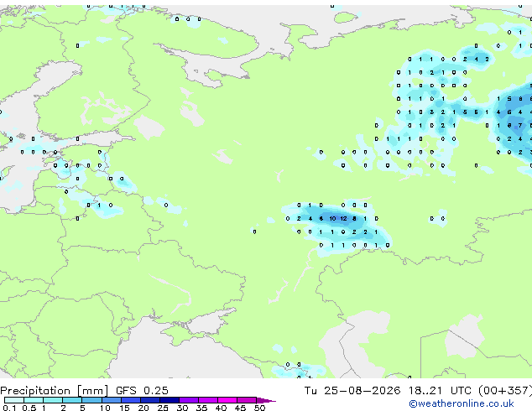Click the '35' legend scale label
Viewport: 532px width, 411px height.
pos(201,408)
